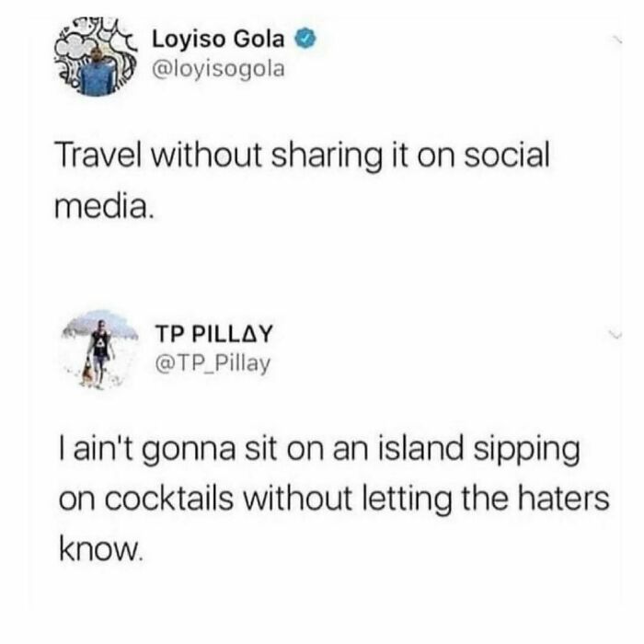Click the TP PILLAY display name
This screenshot has height=644, width=644.
(213, 333)
